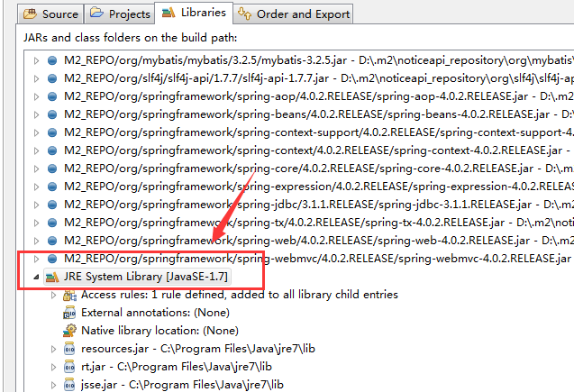The height and width of the screenshot is (392, 574).
Task: Click the spring-expression jar variable icon
Action: (x=52, y=187)
